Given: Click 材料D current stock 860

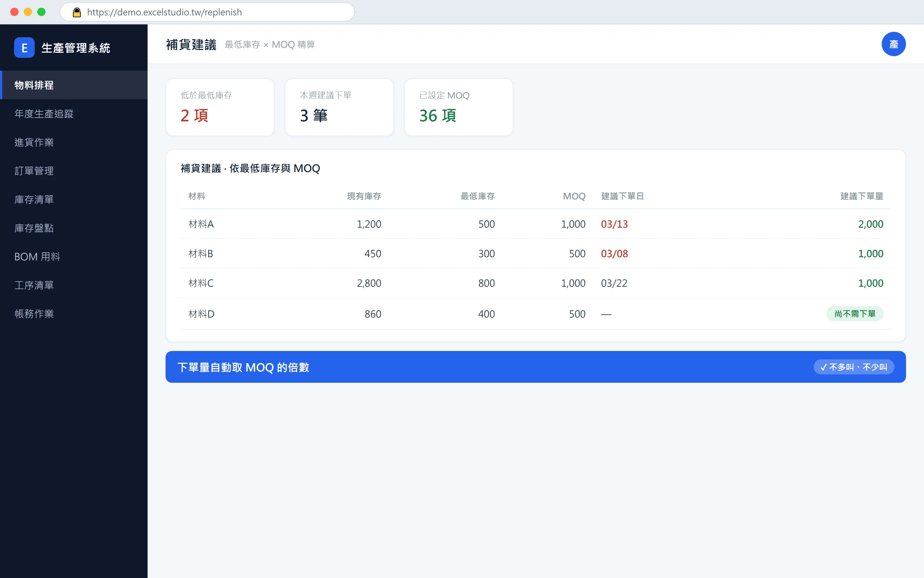Looking at the screenshot, I should click(x=373, y=314).
